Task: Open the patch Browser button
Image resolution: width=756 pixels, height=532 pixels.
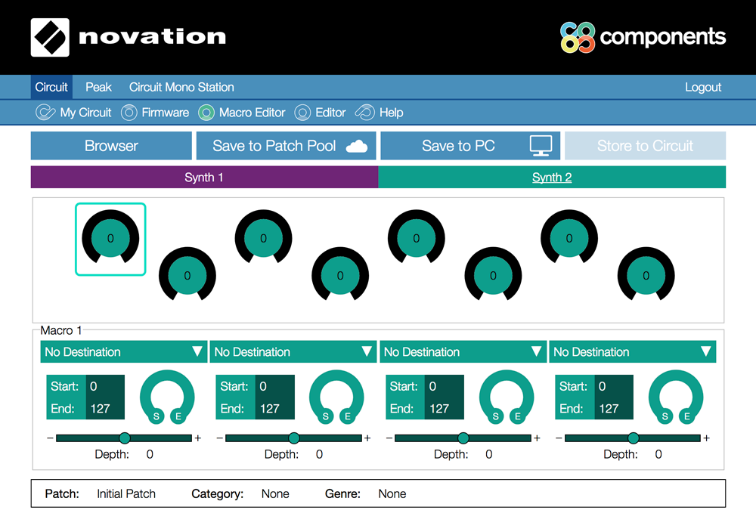Action: [111, 146]
